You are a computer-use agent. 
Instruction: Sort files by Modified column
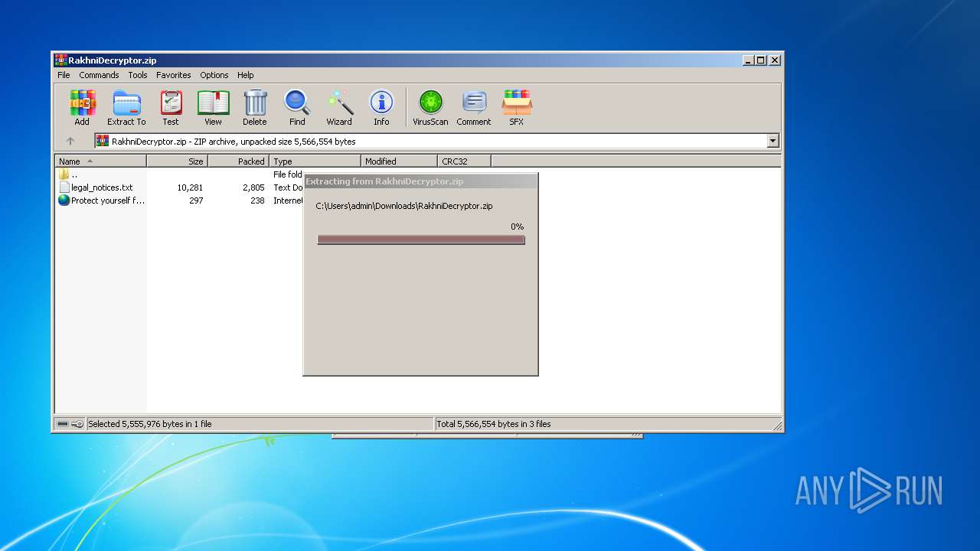[x=399, y=161]
